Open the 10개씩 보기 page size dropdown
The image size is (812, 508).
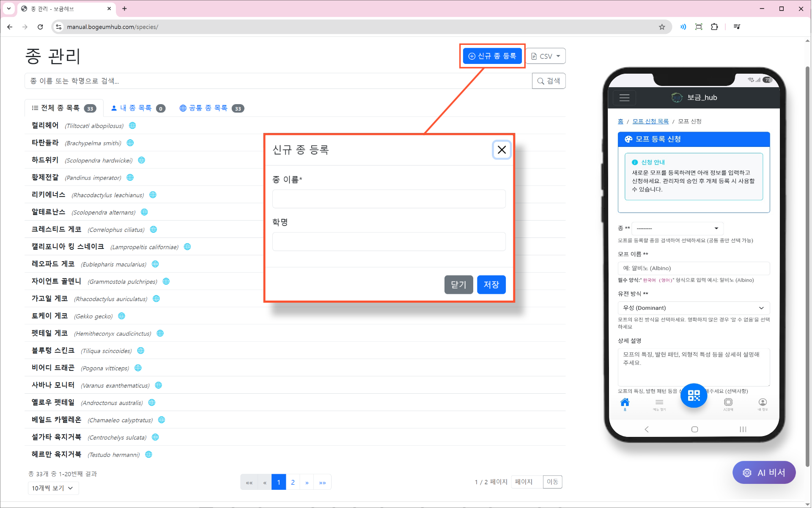[53, 488]
